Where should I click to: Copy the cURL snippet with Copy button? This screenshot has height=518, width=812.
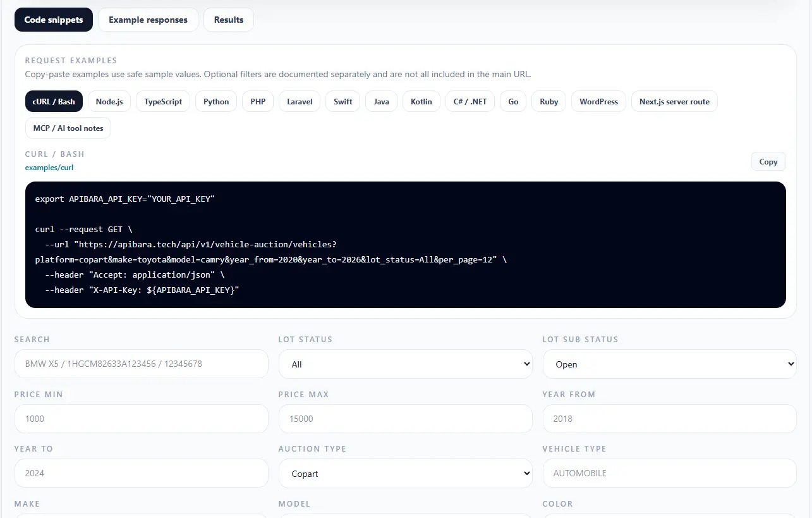(x=768, y=161)
